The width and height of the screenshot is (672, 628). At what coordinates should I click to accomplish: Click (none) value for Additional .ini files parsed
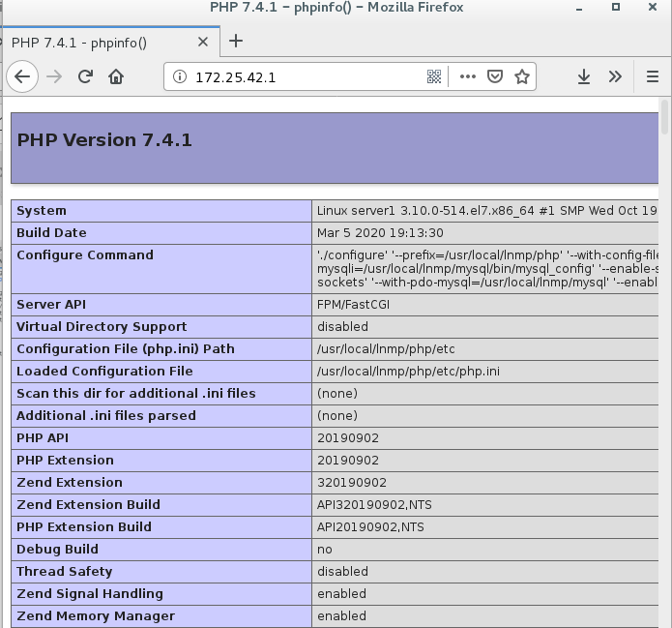click(337, 416)
